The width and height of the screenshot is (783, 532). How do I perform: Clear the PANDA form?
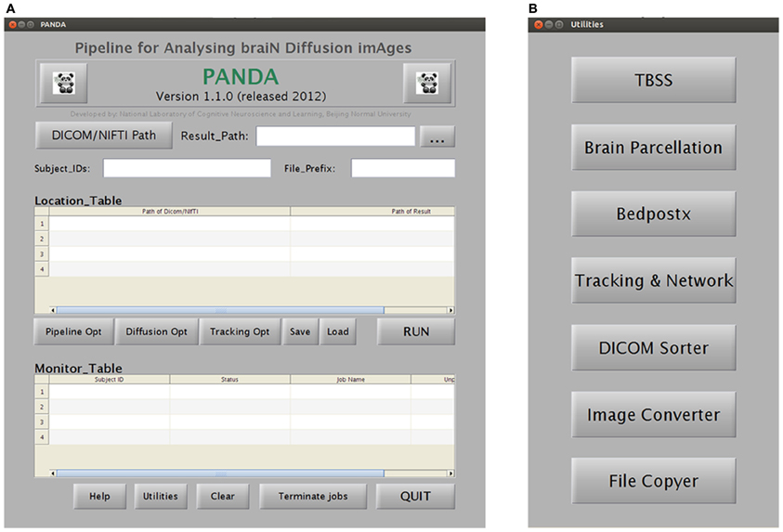tap(222, 496)
